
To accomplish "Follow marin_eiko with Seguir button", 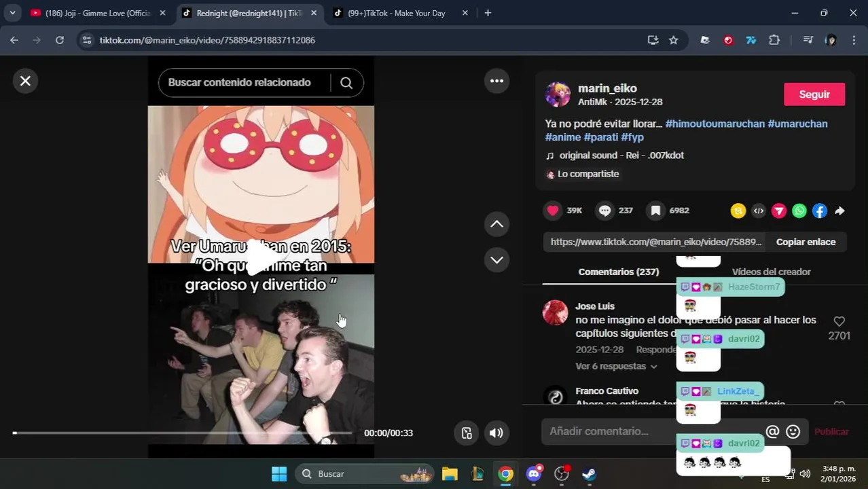I will 814,94.
